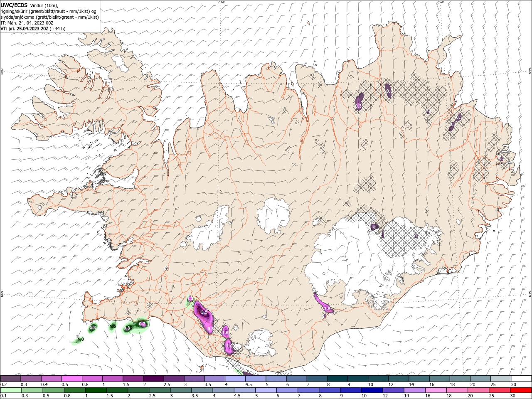Click the '10' label under rain legend
Screen dimensions: 532x399
click(364, 396)
